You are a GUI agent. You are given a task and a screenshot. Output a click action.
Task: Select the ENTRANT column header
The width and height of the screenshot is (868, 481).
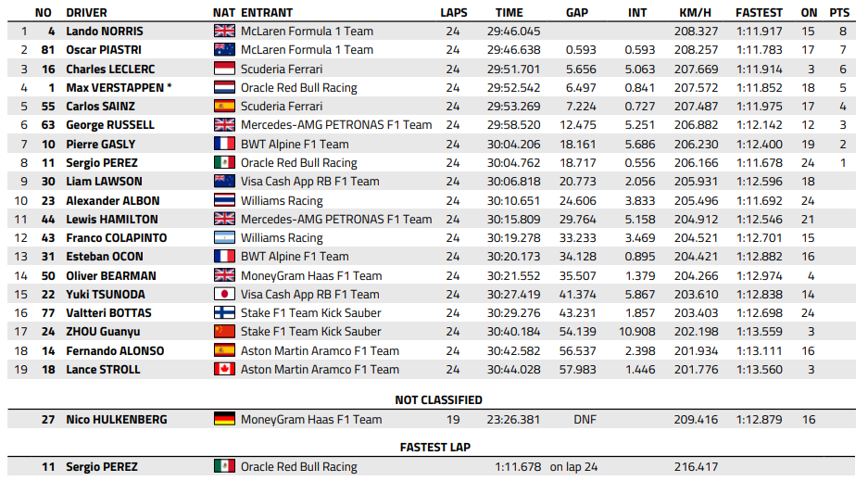click(x=267, y=13)
